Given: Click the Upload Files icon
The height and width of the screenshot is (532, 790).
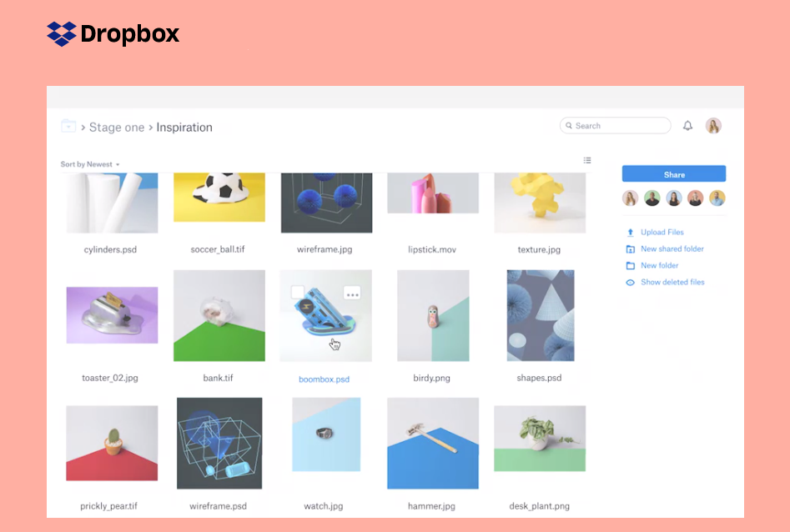Looking at the screenshot, I should click(x=631, y=233).
